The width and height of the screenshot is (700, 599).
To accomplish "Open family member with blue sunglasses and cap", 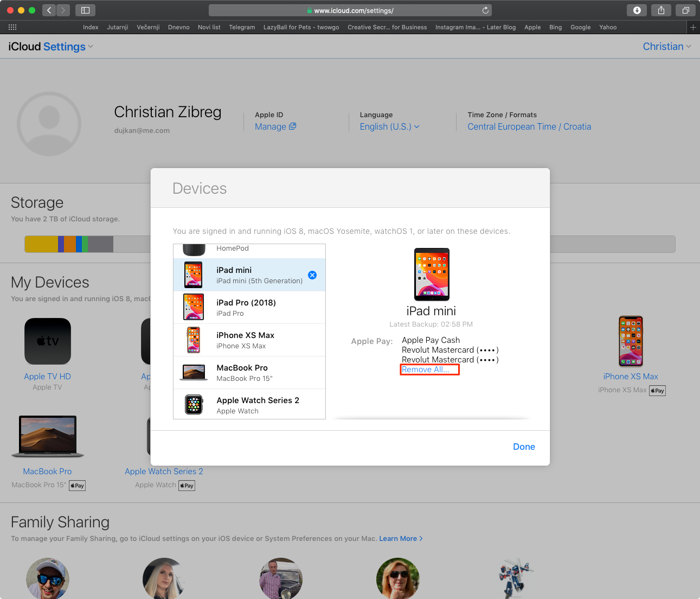I will tap(48, 578).
